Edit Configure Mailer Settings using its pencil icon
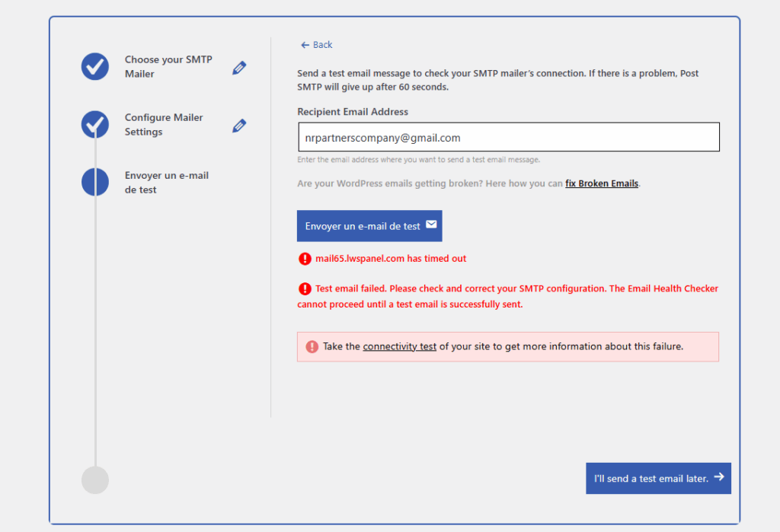The width and height of the screenshot is (780, 532). click(239, 126)
